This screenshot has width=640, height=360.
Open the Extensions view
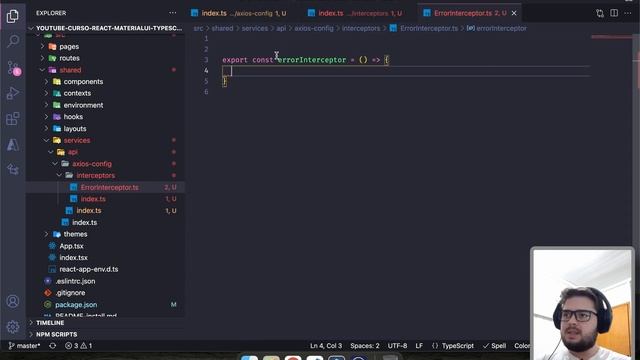pyautogui.click(x=13, y=119)
